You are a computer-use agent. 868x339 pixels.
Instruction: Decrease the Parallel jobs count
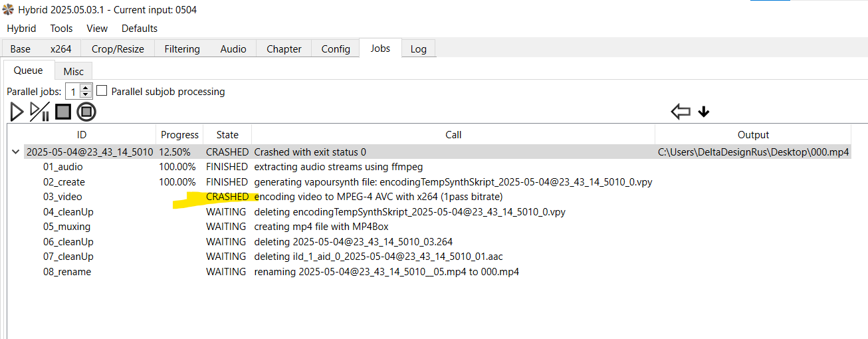[86, 95]
